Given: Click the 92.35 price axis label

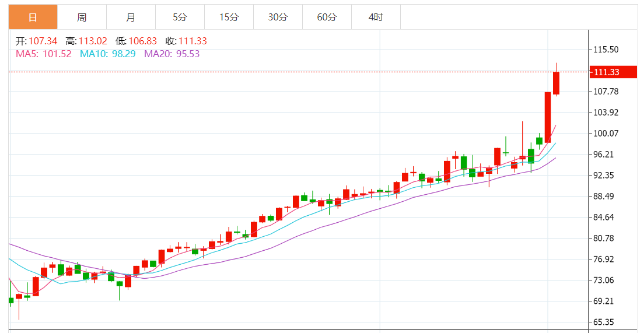Looking at the screenshot, I should (x=604, y=176).
